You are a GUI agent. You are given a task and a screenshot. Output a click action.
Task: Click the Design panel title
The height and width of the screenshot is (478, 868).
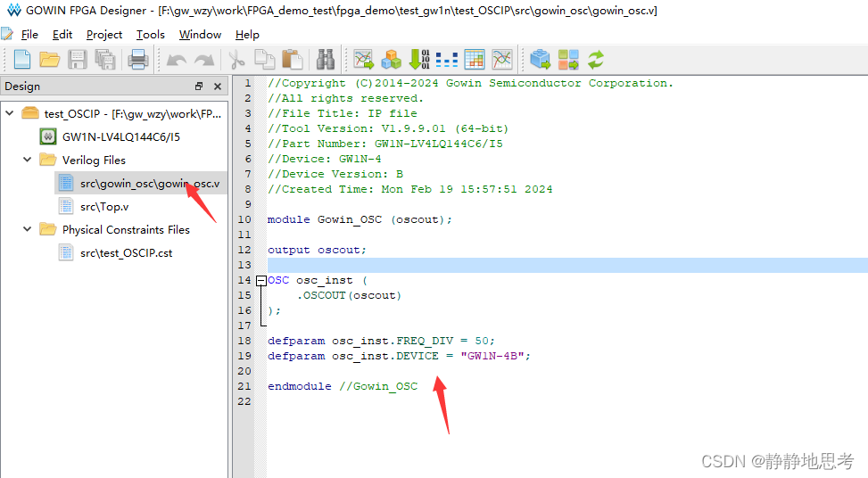(x=22, y=87)
